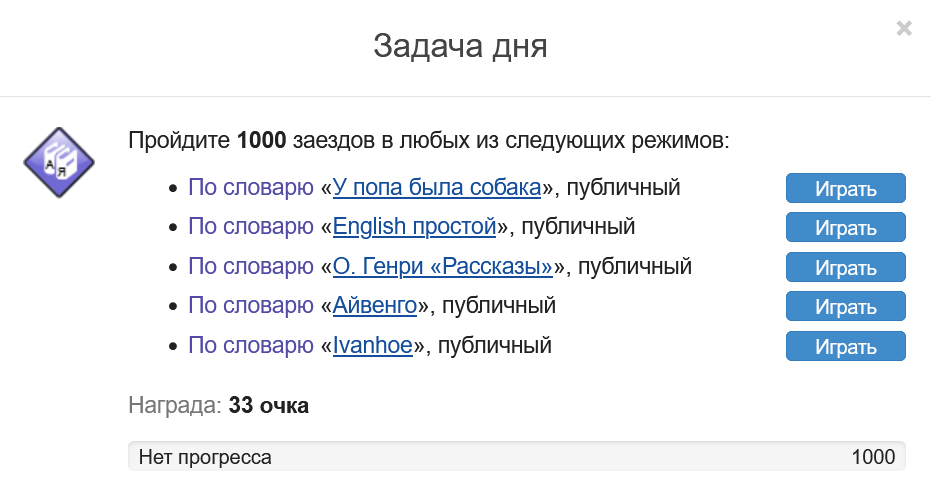Click «По словарю» beside «Айвенго»

coord(250,306)
